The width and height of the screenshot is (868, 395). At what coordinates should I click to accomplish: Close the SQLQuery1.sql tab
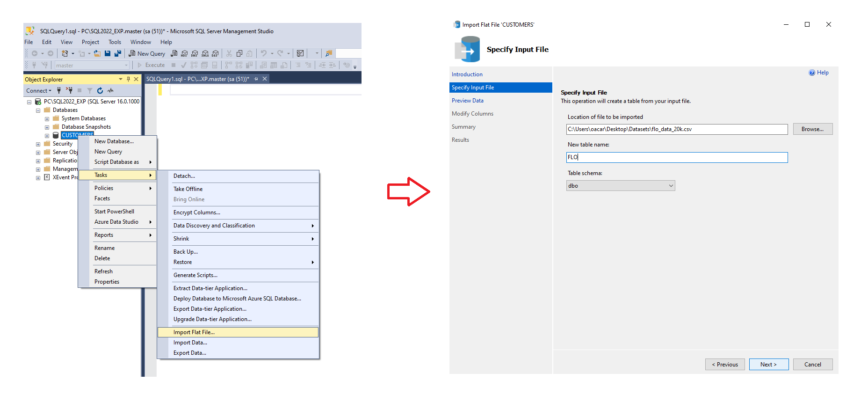click(x=265, y=79)
